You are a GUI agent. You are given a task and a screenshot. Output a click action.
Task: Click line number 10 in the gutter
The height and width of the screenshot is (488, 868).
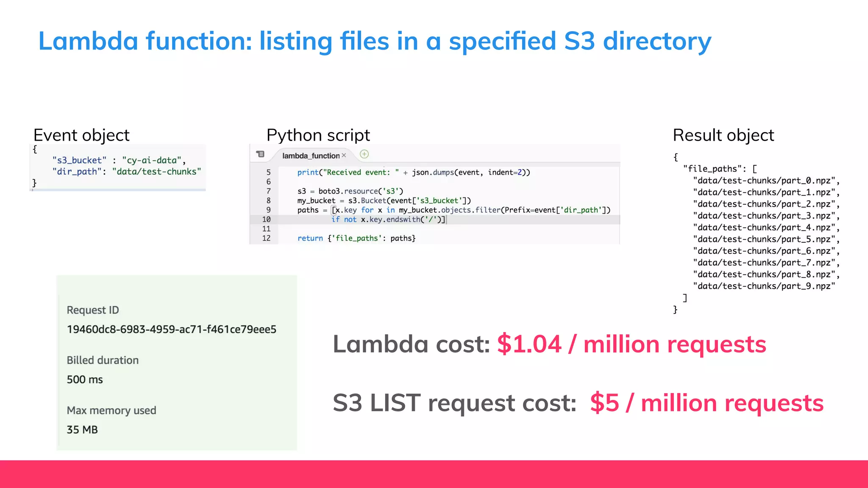pos(266,219)
